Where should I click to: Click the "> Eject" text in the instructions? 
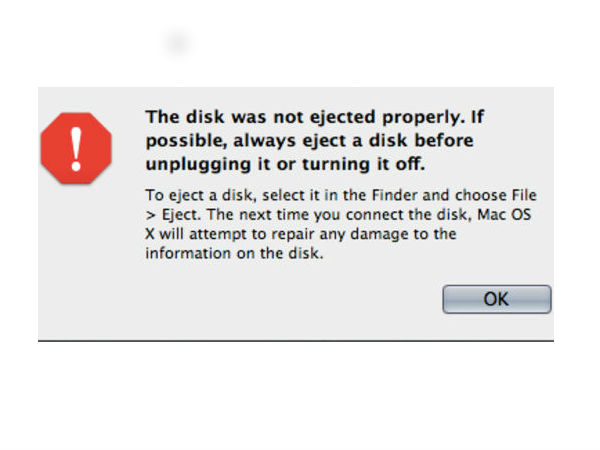pos(173,215)
